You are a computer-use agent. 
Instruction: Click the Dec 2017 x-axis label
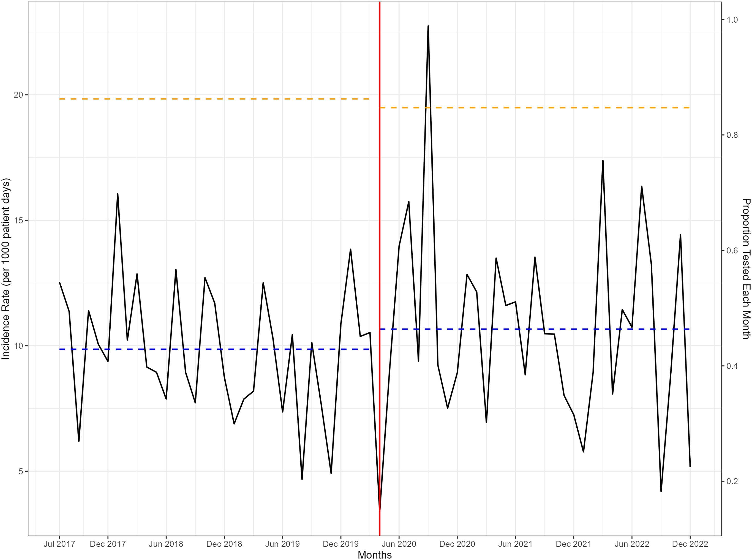(x=107, y=544)
